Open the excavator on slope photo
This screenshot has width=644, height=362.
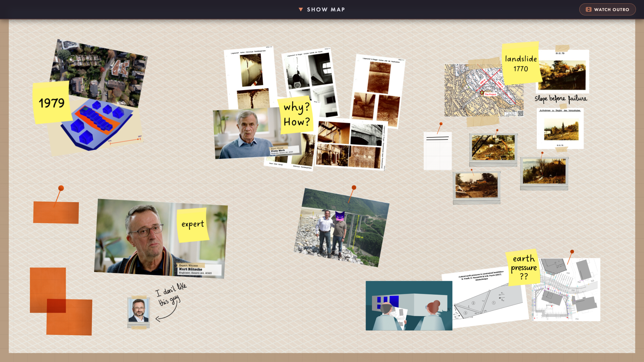click(493, 149)
